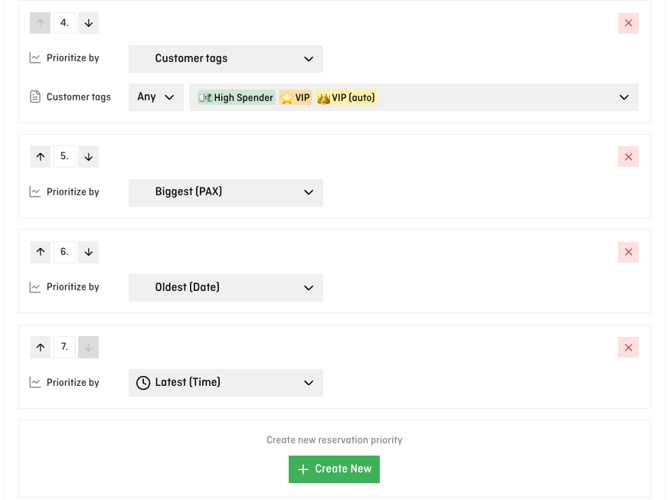Screen dimensions: 670x500
Task: Open the Oldest (Date) dropdown
Action: [x=225, y=288]
